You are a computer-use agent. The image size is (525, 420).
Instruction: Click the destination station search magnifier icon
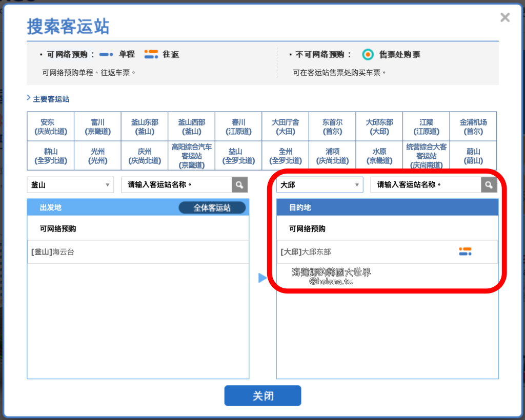click(488, 184)
